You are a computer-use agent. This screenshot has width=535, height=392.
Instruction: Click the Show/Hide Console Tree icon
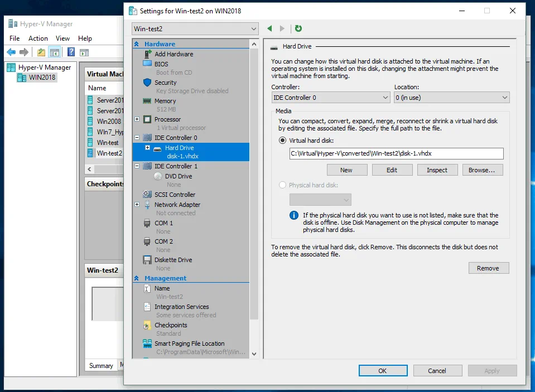[x=54, y=51]
